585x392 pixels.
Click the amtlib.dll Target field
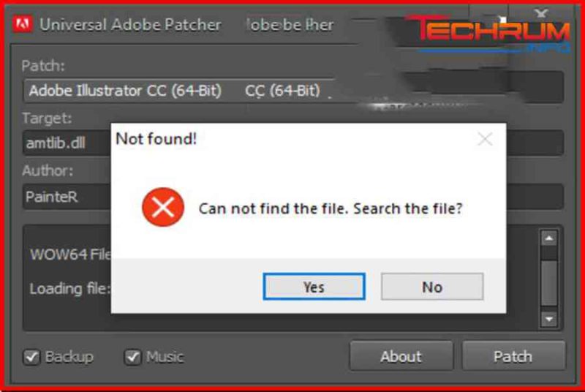tap(67, 143)
